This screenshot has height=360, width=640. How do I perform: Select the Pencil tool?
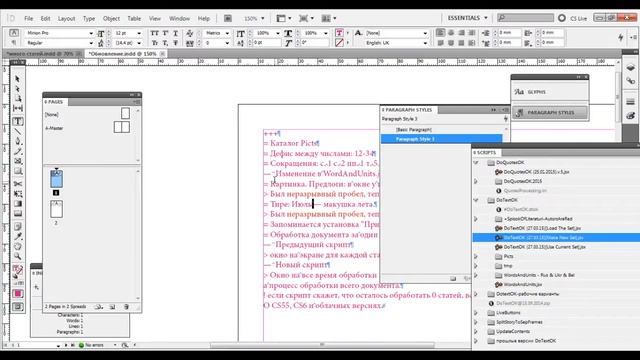18,151
